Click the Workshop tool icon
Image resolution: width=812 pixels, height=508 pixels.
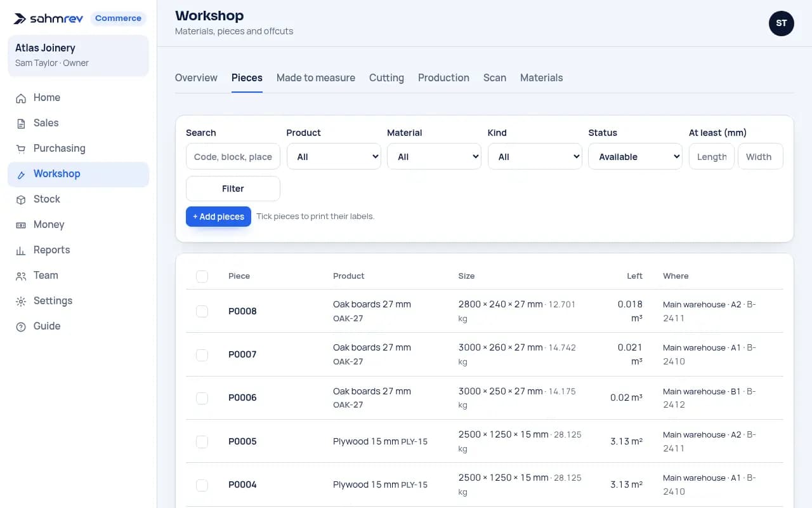click(21, 174)
